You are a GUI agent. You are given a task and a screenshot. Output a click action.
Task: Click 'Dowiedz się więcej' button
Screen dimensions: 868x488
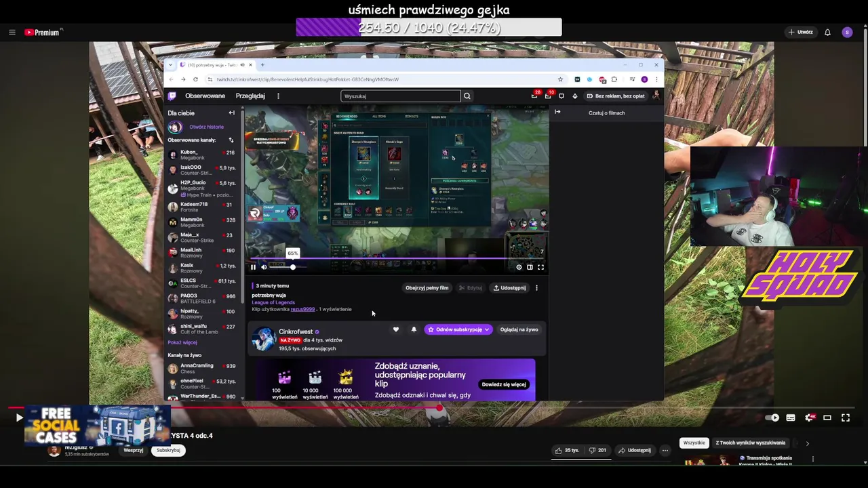coord(504,384)
